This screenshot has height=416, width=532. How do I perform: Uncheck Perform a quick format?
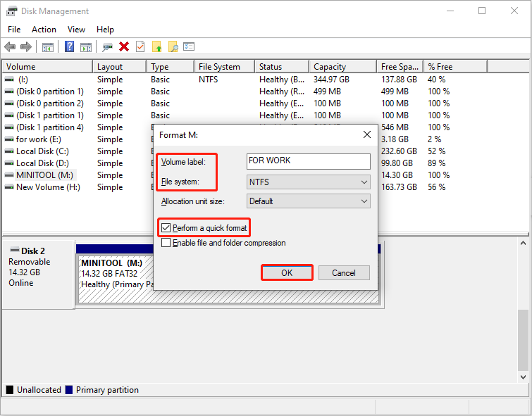pos(166,228)
